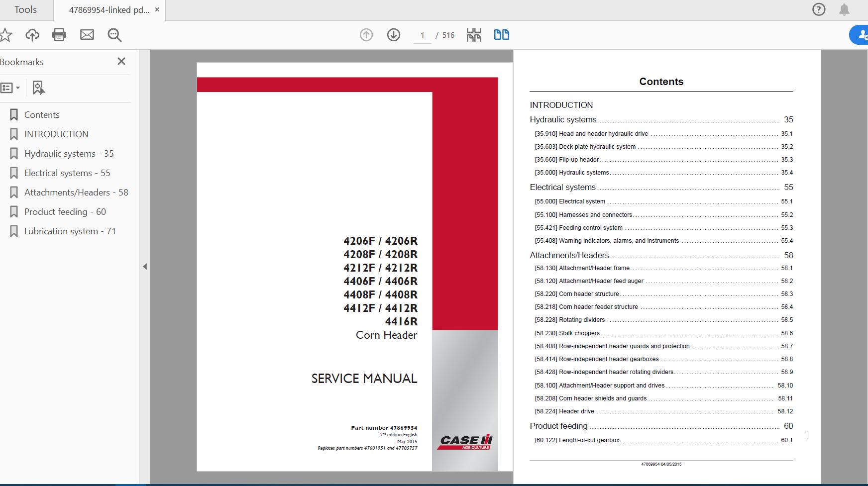Collapse the left navigation pane arrow
868x486 pixels.
point(145,267)
